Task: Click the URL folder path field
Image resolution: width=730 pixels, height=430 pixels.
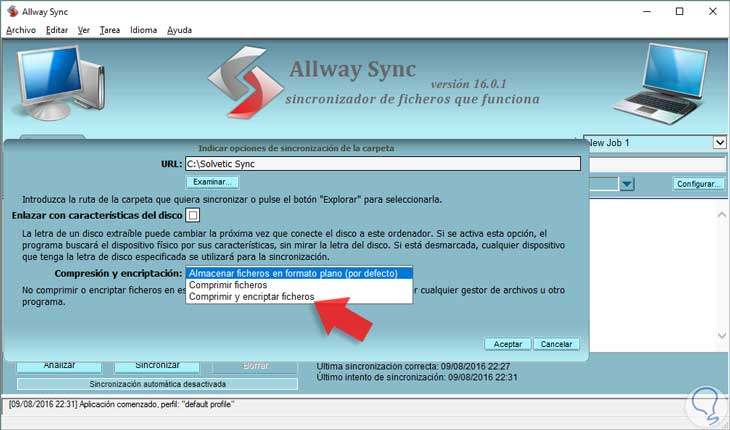Action: pyautogui.click(x=383, y=164)
